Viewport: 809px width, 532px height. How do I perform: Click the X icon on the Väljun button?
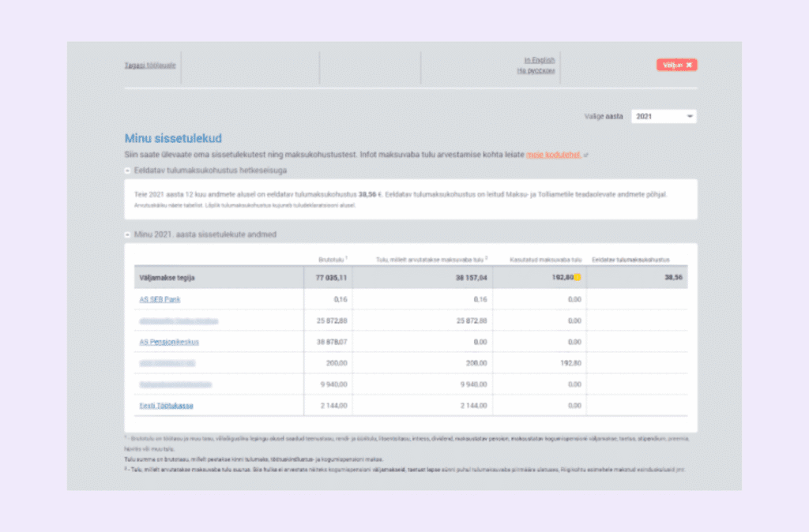tap(689, 65)
